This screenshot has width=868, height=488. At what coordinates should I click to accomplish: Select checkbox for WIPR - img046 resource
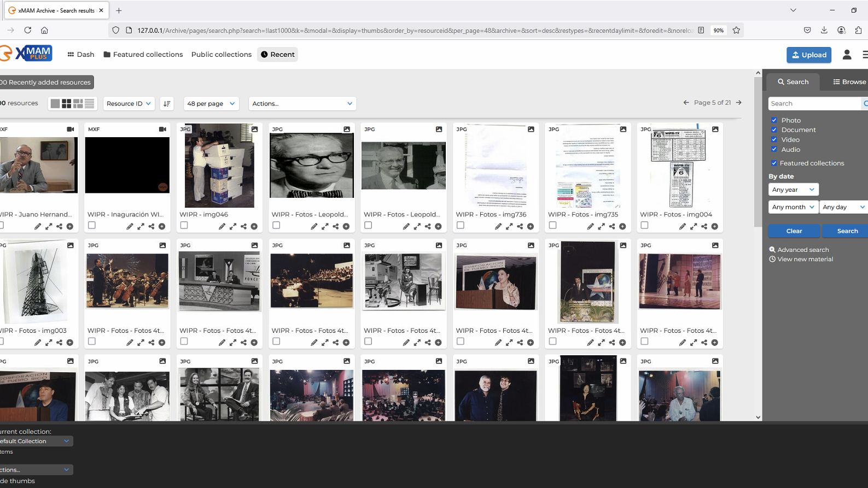[184, 225]
